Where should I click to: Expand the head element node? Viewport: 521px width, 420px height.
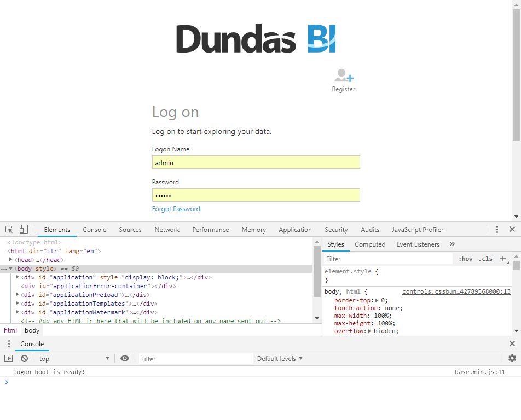point(11,260)
